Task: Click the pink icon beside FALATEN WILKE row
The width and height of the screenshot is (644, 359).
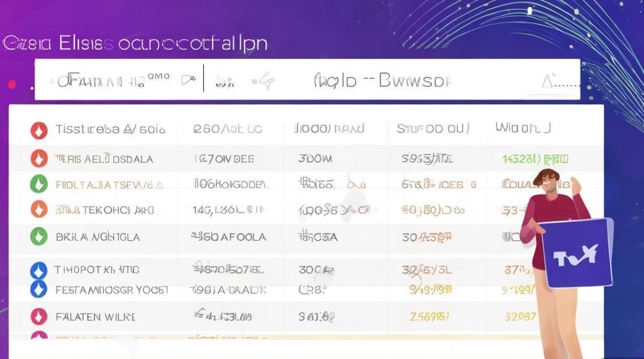Action: point(39,317)
